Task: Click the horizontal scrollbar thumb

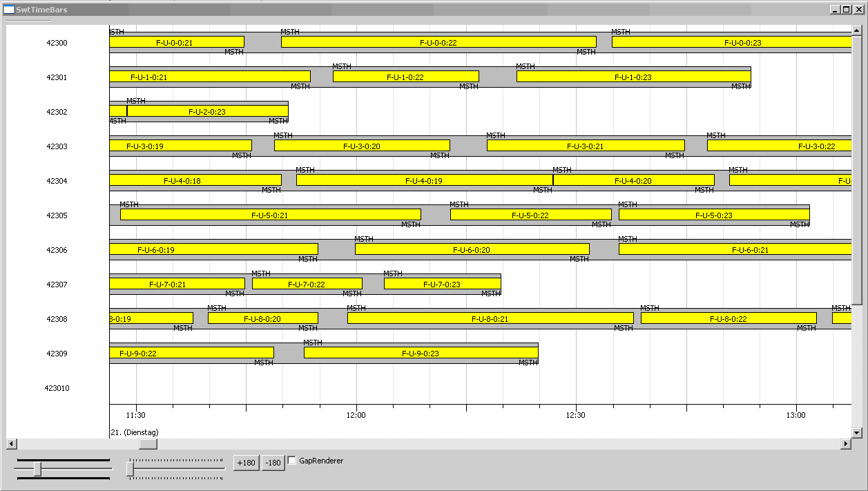Action: (148, 444)
